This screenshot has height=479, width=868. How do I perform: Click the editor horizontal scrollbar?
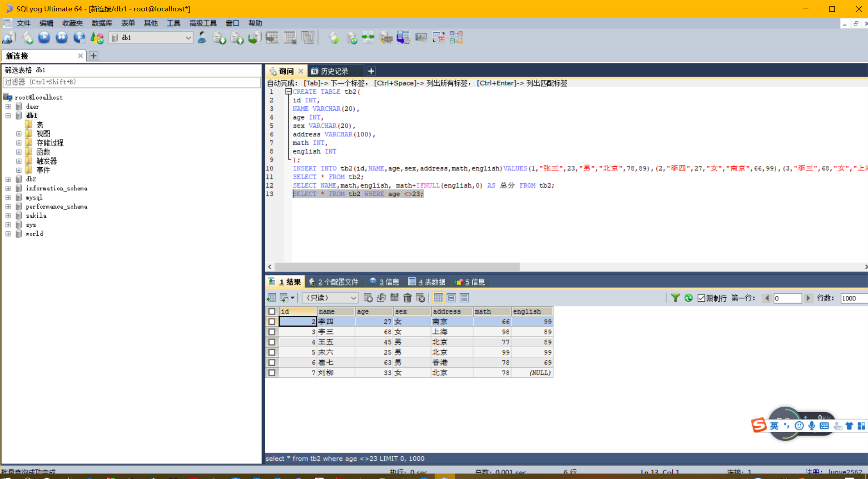tap(397, 267)
